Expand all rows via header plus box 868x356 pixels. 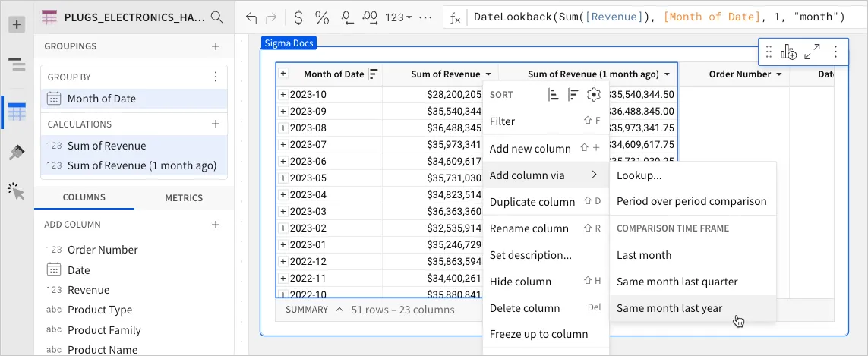[x=283, y=73]
